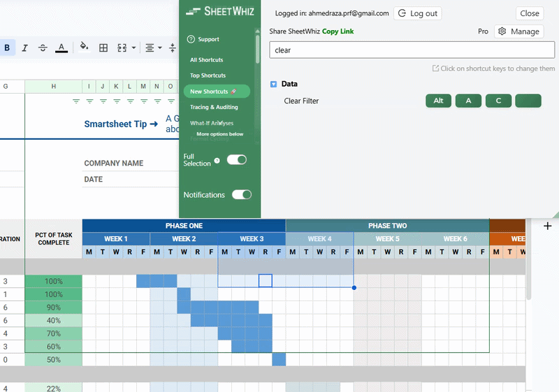Open Tracing & Auditing shortcuts

click(214, 107)
